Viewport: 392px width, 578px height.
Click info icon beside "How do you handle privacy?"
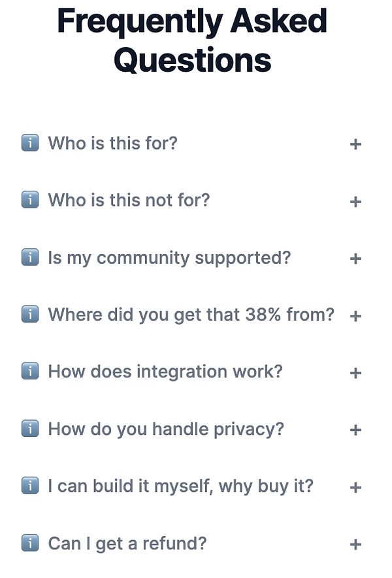click(30, 429)
